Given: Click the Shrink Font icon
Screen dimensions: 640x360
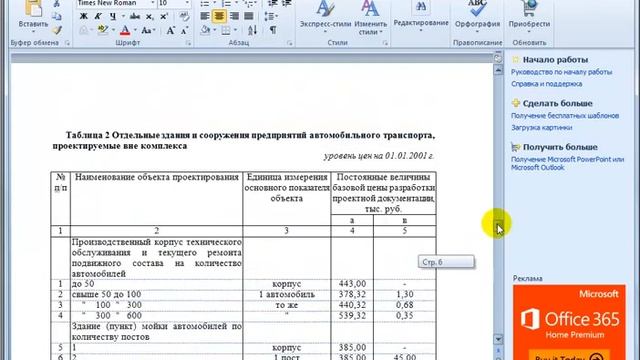Looking at the screenshot, I should click(x=184, y=30).
